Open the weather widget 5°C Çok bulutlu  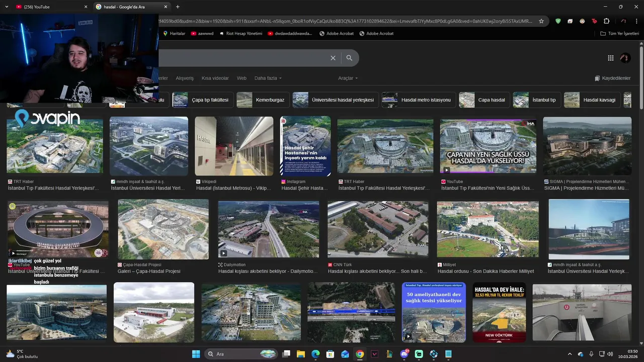coord(22,354)
